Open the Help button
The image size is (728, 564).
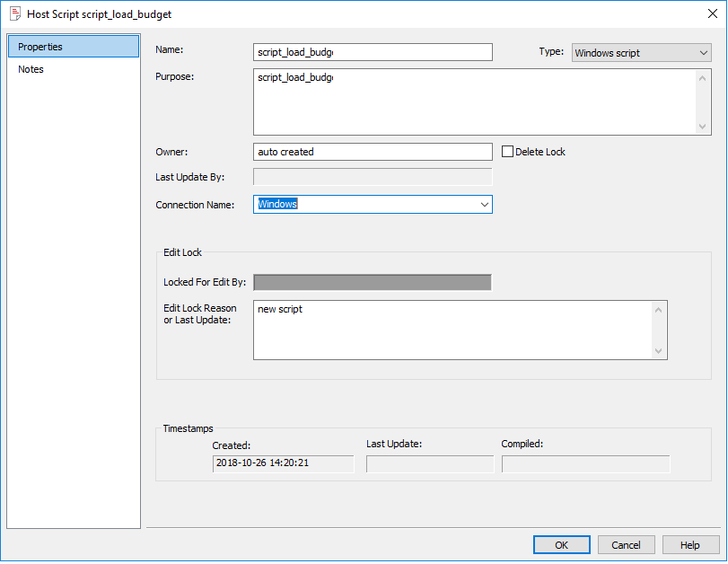point(690,545)
